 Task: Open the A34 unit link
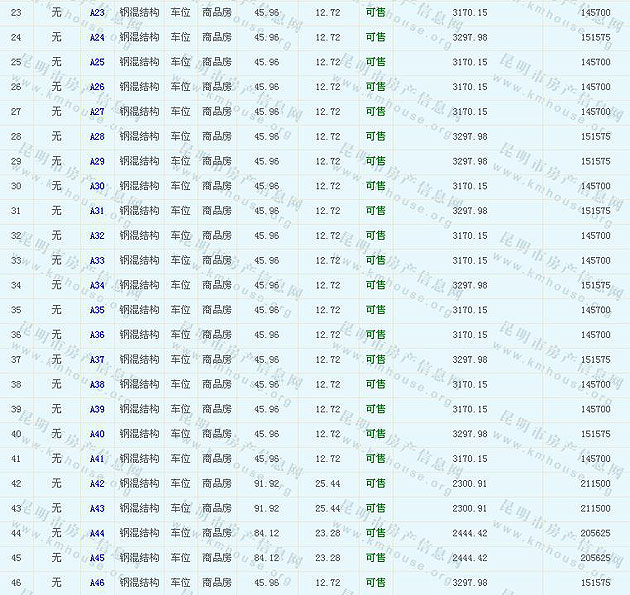(x=97, y=285)
